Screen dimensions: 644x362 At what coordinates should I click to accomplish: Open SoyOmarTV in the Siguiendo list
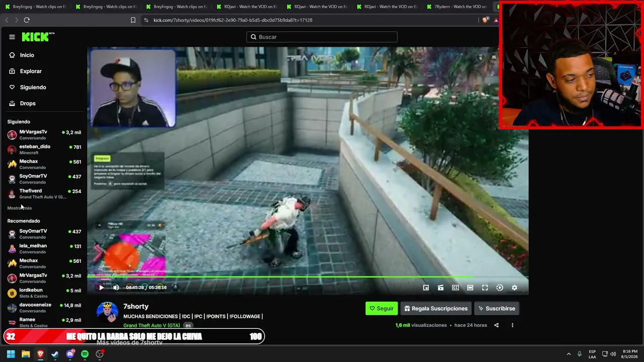click(44, 179)
